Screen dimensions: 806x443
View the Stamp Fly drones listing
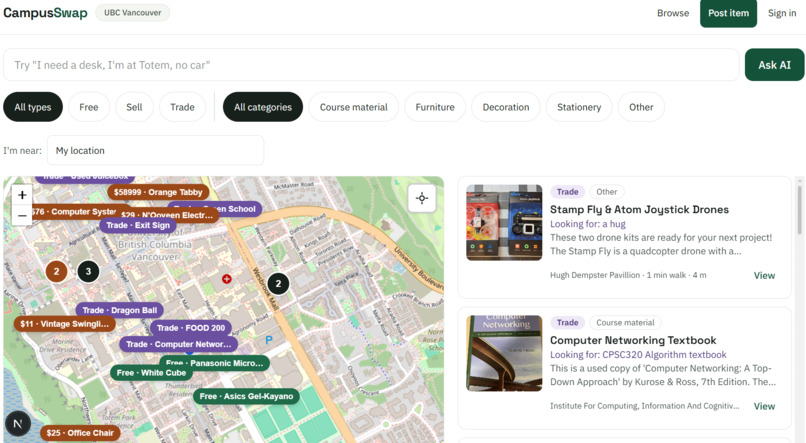764,275
